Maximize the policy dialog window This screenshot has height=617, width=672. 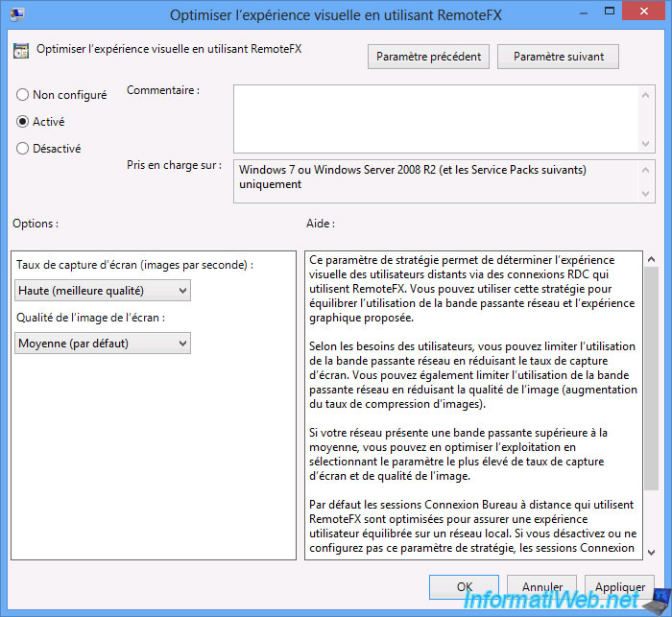pos(610,12)
